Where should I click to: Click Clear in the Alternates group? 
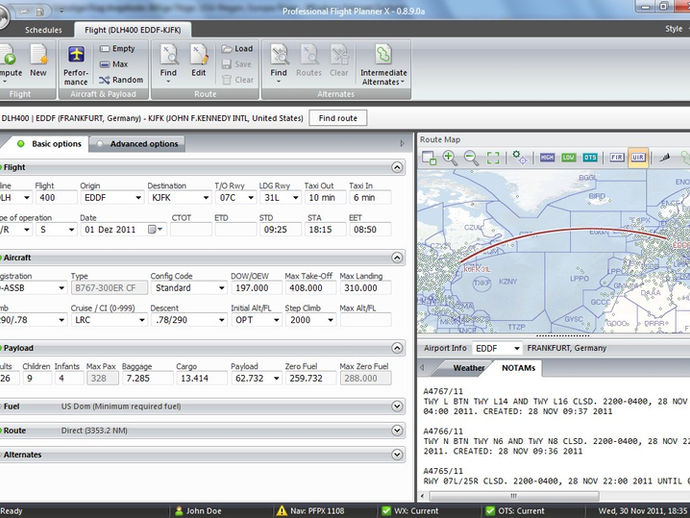click(x=339, y=61)
